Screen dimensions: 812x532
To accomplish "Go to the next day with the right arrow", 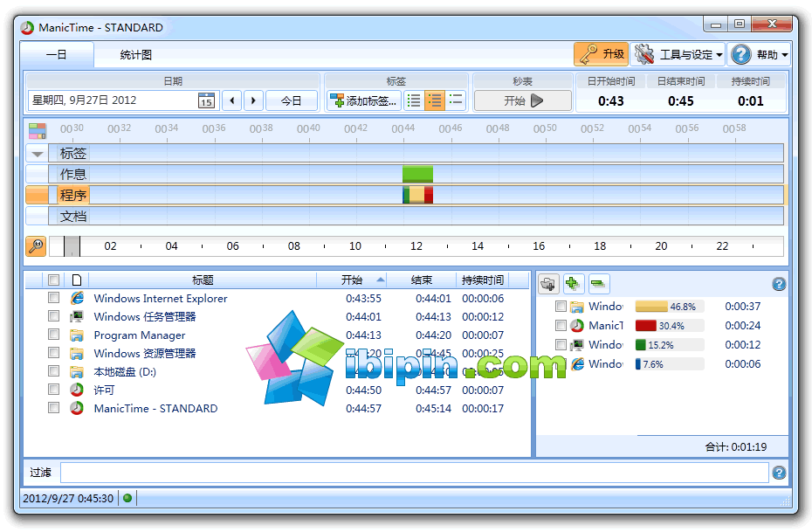I will tap(253, 100).
